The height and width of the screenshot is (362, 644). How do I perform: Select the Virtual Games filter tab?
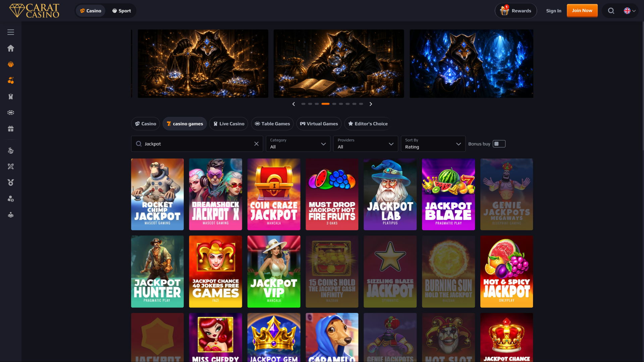[x=319, y=124]
